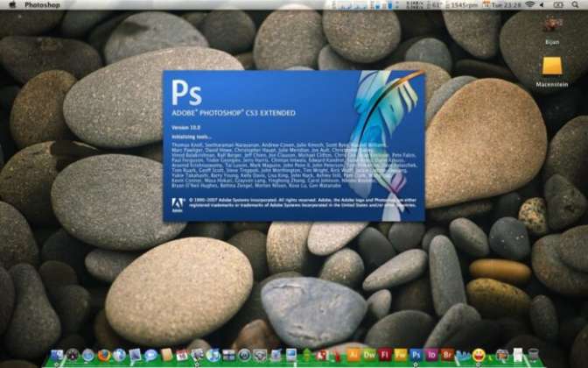Open Adobe InDesign from the dock
The width and height of the screenshot is (588, 368).
pyautogui.click(x=431, y=356)
